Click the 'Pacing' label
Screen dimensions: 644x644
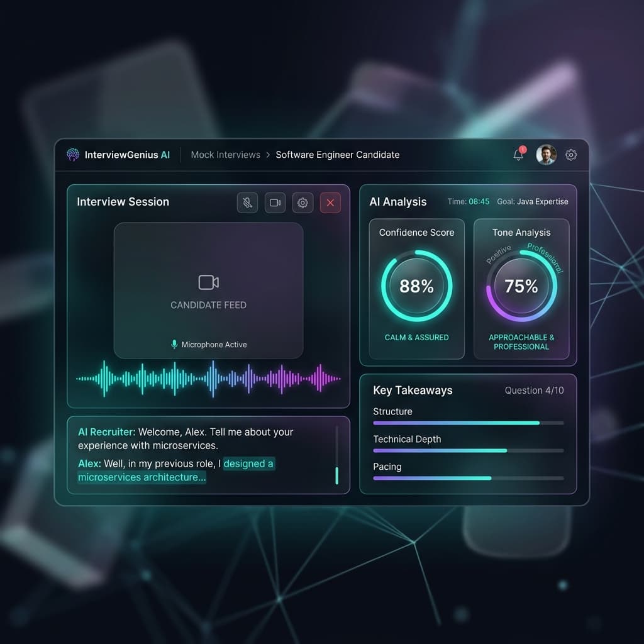point(387,467)
